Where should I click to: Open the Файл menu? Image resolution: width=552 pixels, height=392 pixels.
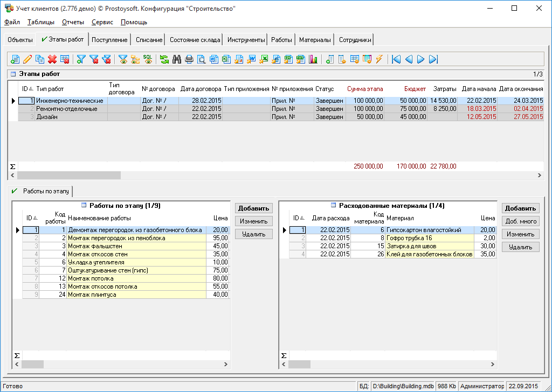click(12, 22)
